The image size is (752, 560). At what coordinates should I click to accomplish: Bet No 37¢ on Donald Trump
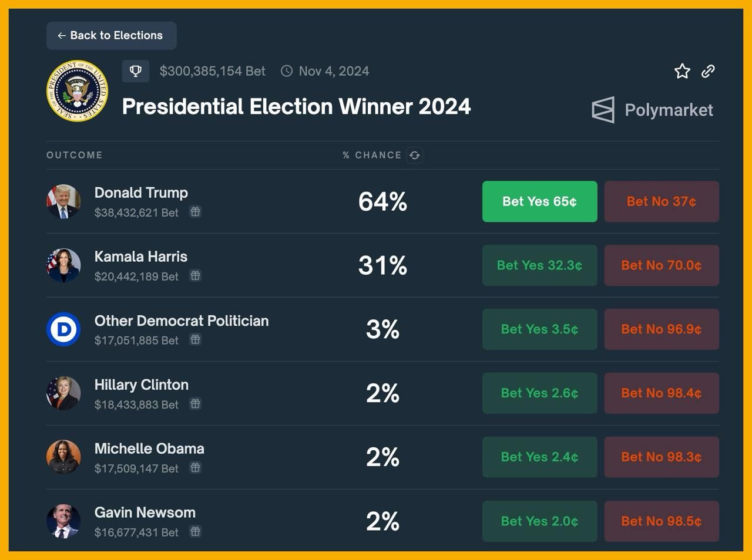click(662, 201)
